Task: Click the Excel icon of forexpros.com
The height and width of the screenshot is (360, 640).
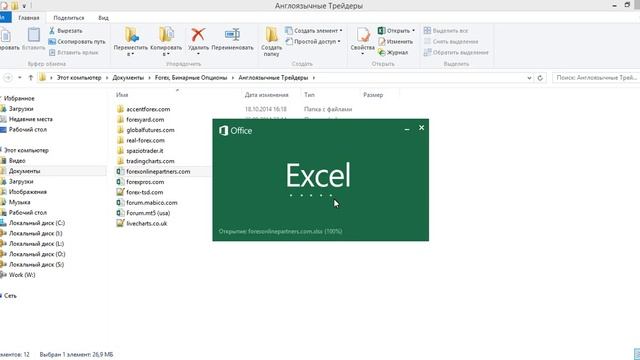Action: [x=120, y=182]
